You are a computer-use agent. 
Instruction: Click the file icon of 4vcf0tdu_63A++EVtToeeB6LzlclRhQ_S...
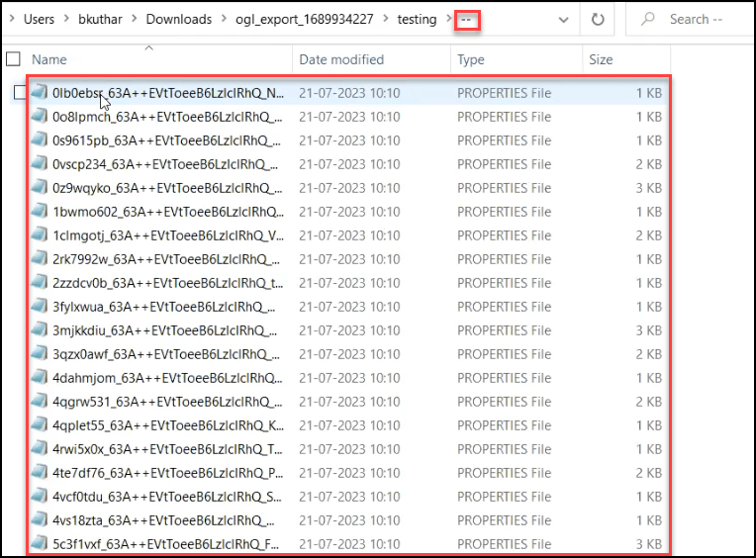point(40,496)
